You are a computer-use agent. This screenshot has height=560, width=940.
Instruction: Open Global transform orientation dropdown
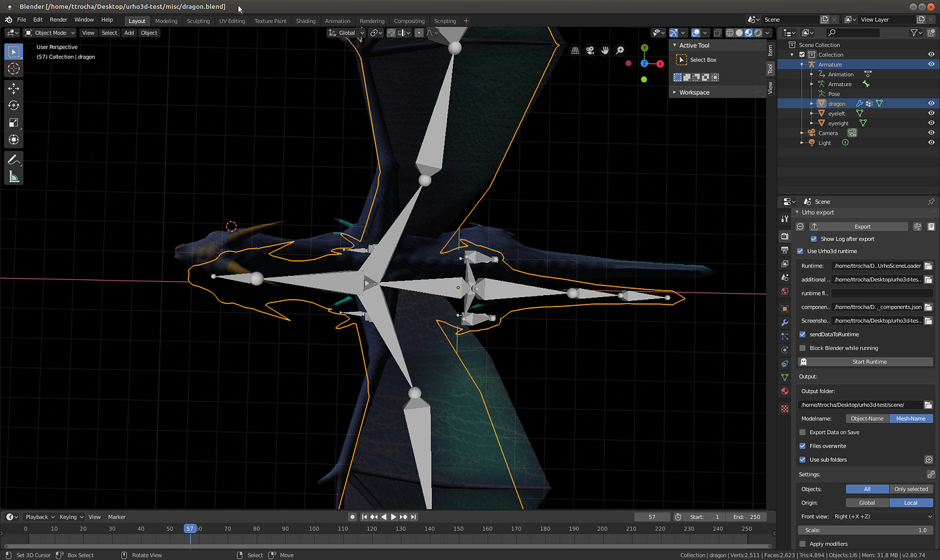click(347, 33)
